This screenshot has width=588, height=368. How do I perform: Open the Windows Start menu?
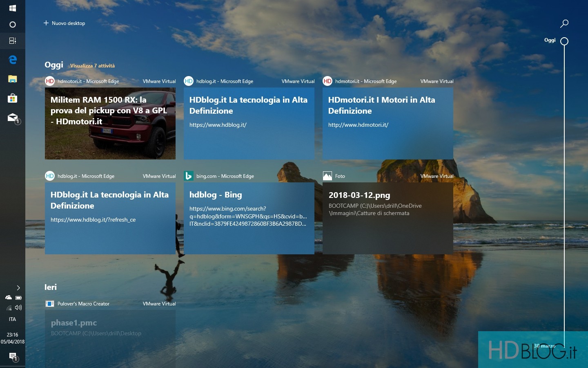tap(12, 8)
